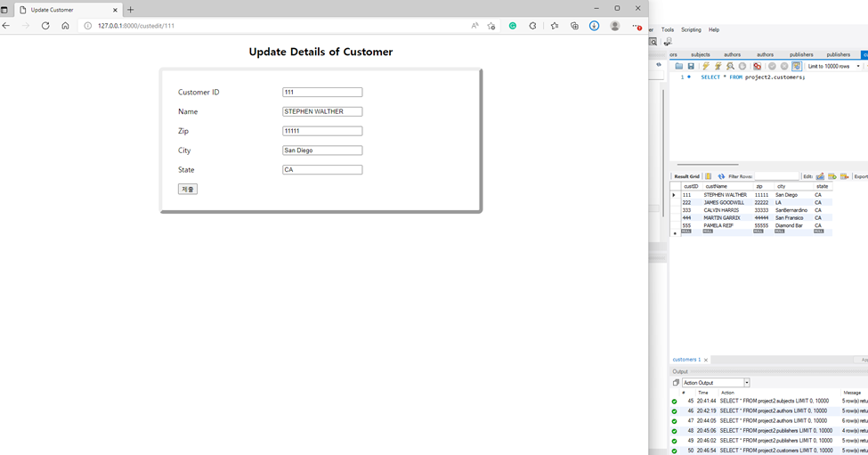The image size is (868, 455).
Task: Click custID column header in Result Grid
Action: coord(691,186)
